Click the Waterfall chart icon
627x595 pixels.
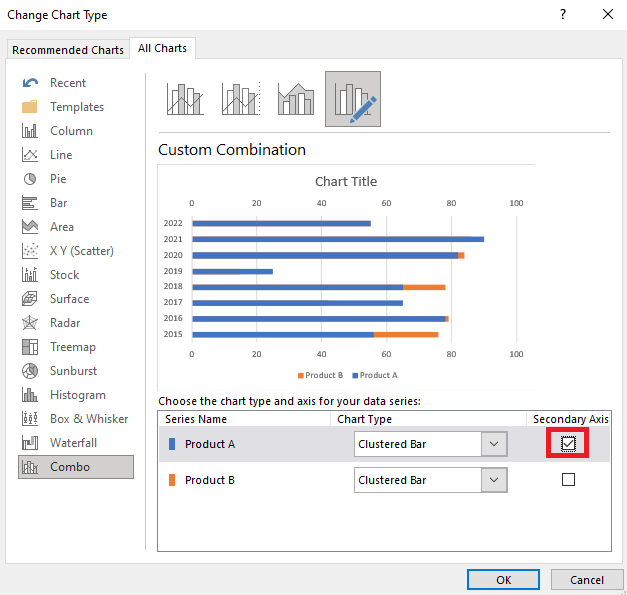click(30, 443)
